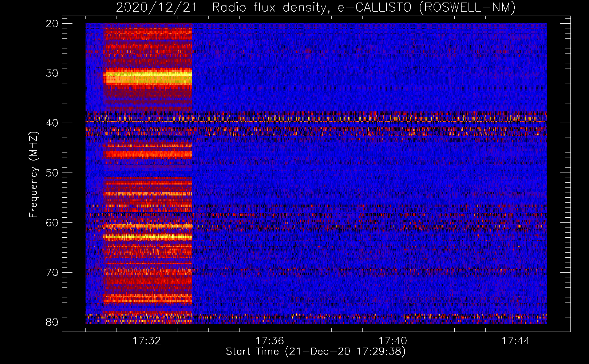Click the "Frequency (MHZ)" y-axis label

click(x=33, y=175)
